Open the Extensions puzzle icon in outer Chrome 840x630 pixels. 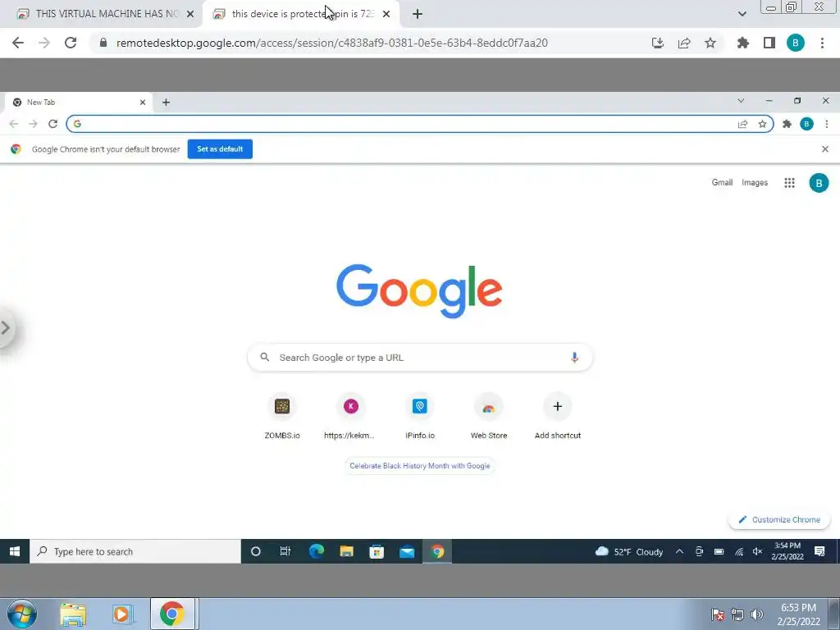tap(743, 43)
